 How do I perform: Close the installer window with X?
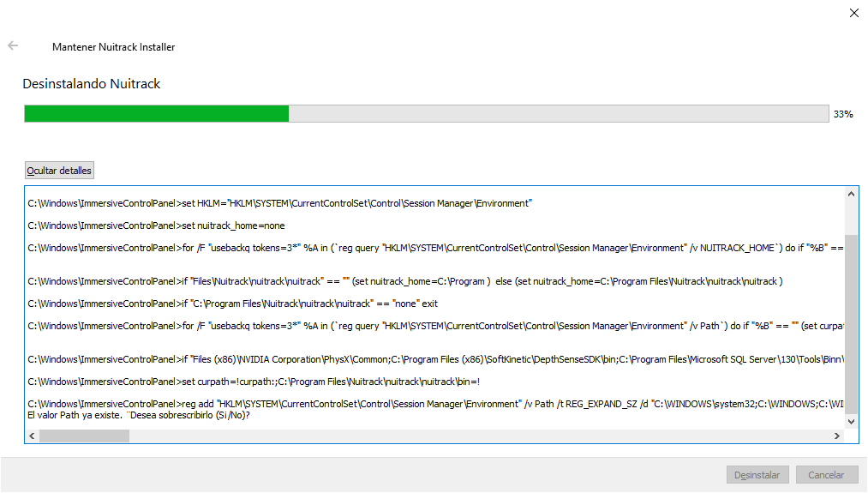(854, 13)
